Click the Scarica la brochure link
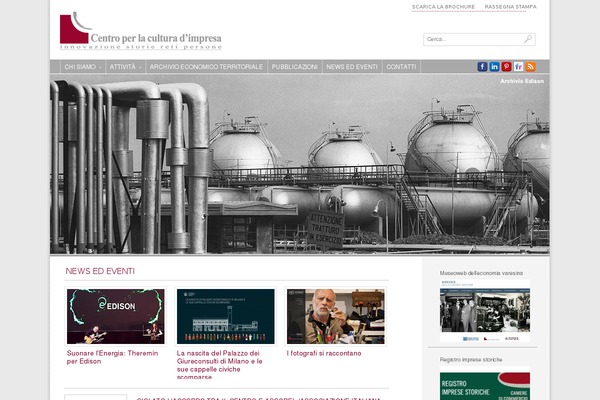The image size is (600, 400). tap(443, 7)
